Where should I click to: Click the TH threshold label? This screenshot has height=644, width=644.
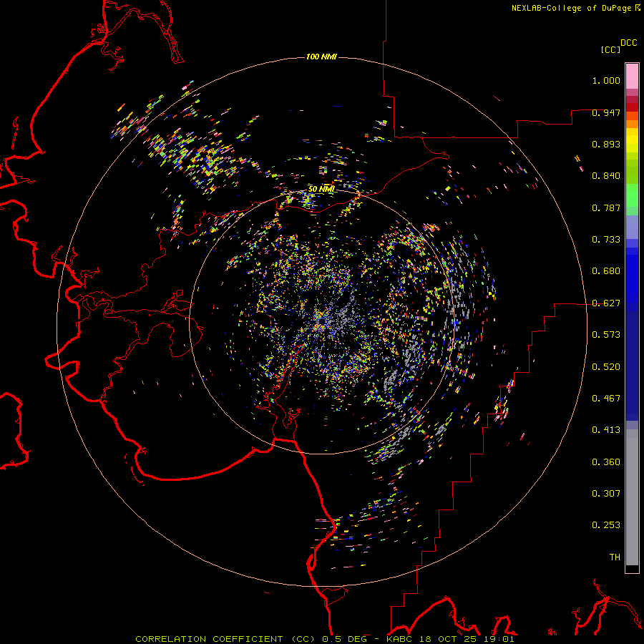(615, 557)
